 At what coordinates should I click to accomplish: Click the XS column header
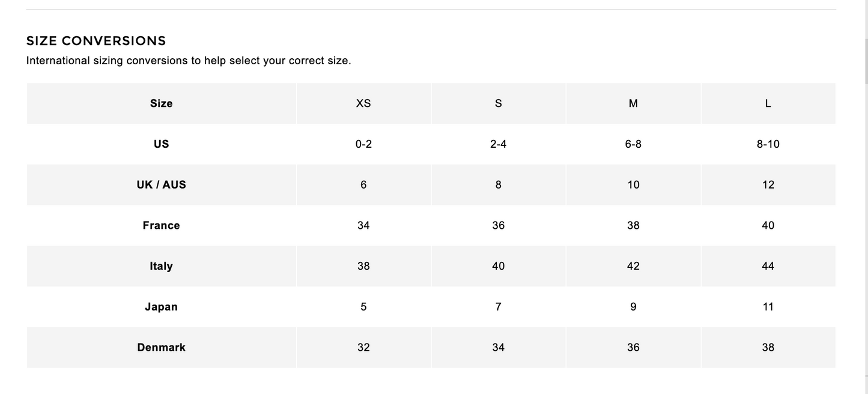click(363, 103)
